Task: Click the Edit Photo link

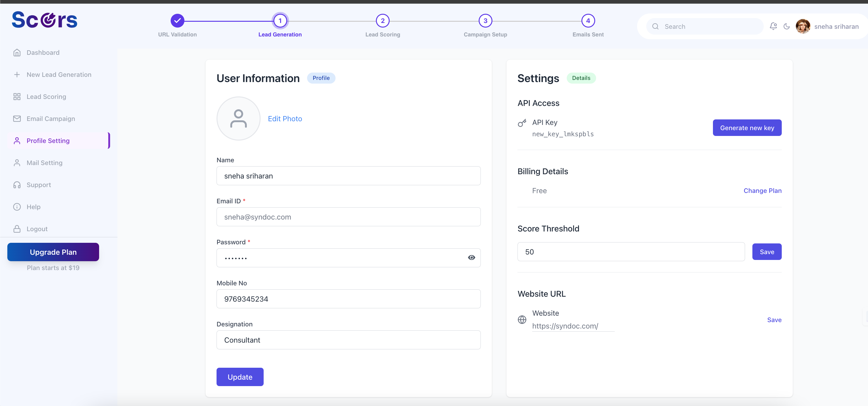Action: coord(285,119)
